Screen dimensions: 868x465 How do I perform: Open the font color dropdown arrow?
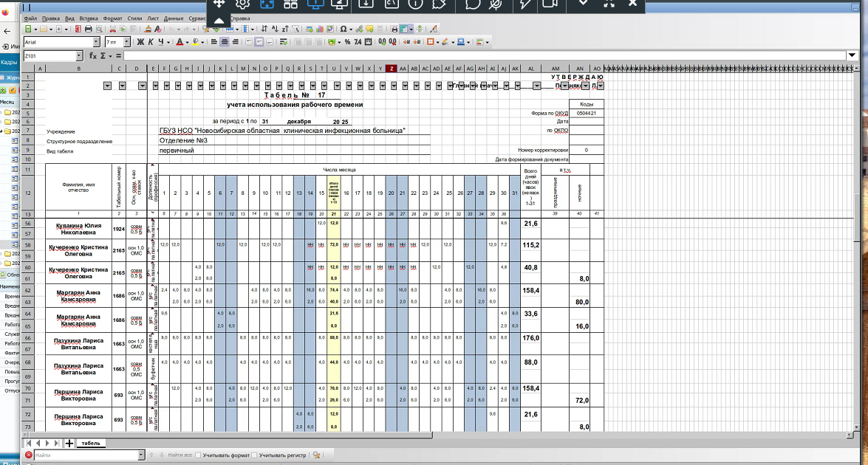pyautogui.click(x=187, y=43)
